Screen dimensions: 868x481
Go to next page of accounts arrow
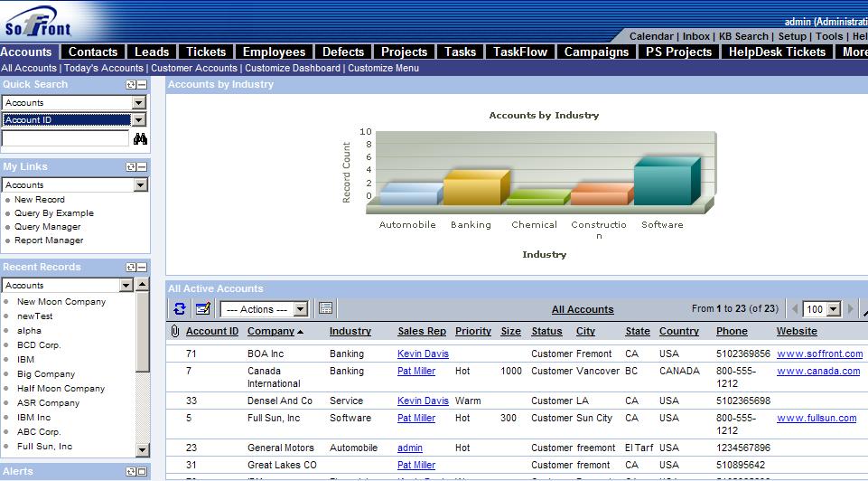(x=851, y=308)
